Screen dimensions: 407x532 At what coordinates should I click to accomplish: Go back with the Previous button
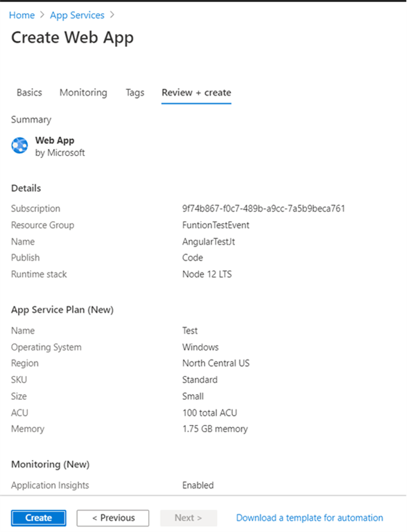click(113, 517)
